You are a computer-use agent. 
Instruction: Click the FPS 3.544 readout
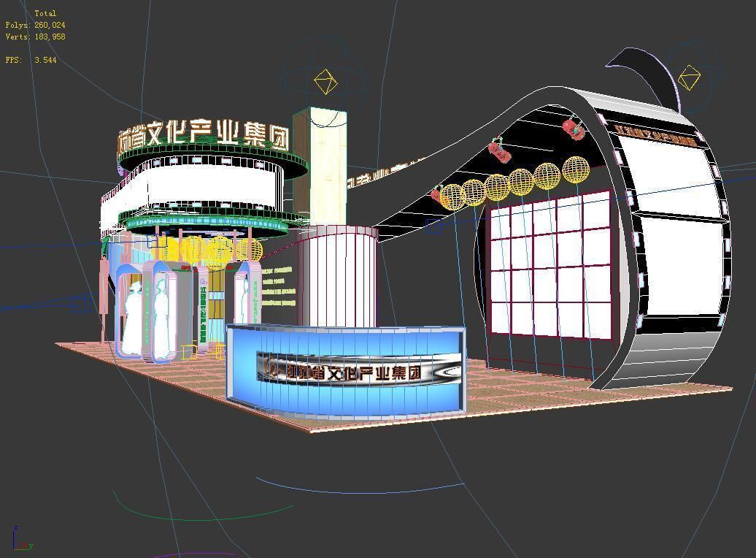[31, 60]
